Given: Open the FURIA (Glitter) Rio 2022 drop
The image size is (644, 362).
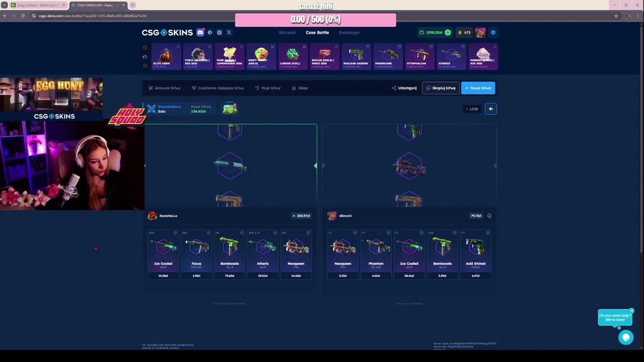Looking at the screenshot, I should (x=197, y=56).
